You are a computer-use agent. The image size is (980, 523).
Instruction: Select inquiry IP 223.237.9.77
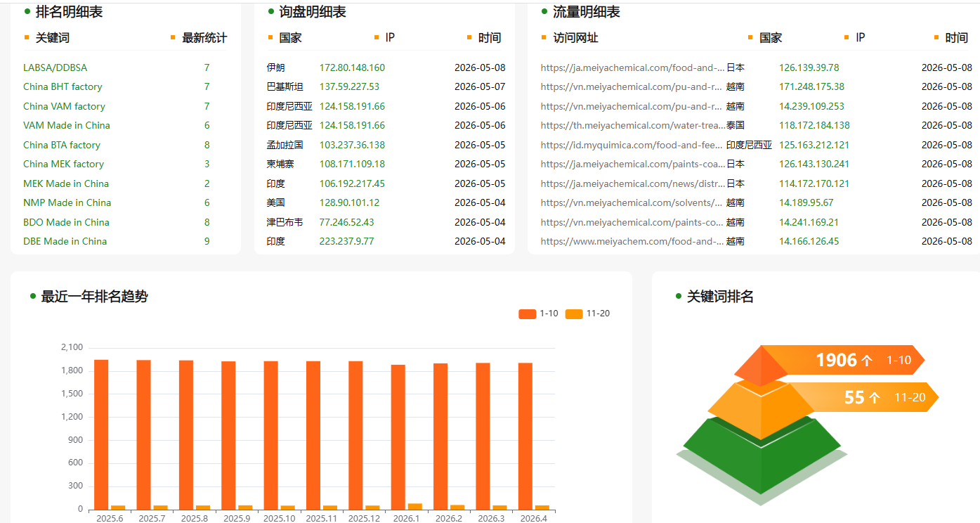pyautogui.click(x=347, y=241)
